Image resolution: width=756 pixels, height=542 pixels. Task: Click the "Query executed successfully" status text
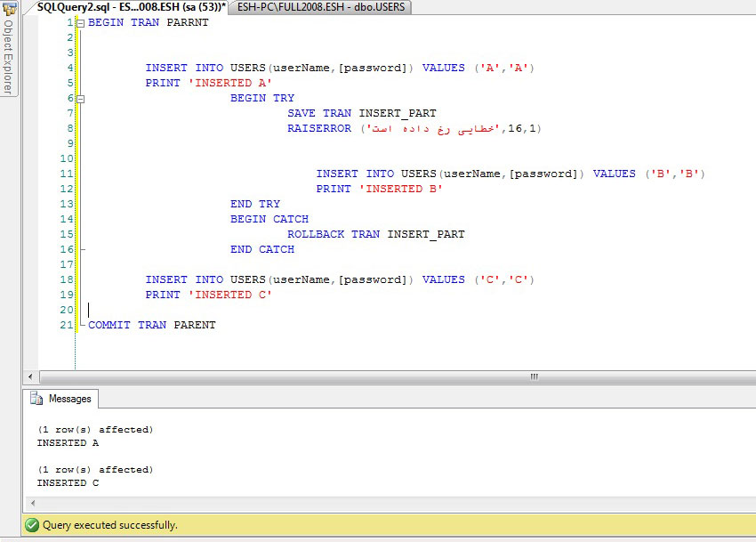click(109, 525)
